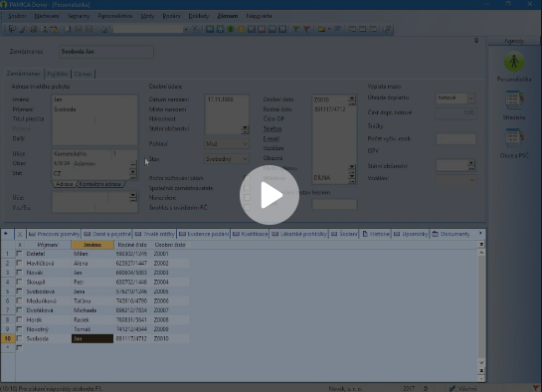The image size is (542, 392).
Task: Open the Stav dropdown showing Svobodný
Action: click(x=227, y=159)
